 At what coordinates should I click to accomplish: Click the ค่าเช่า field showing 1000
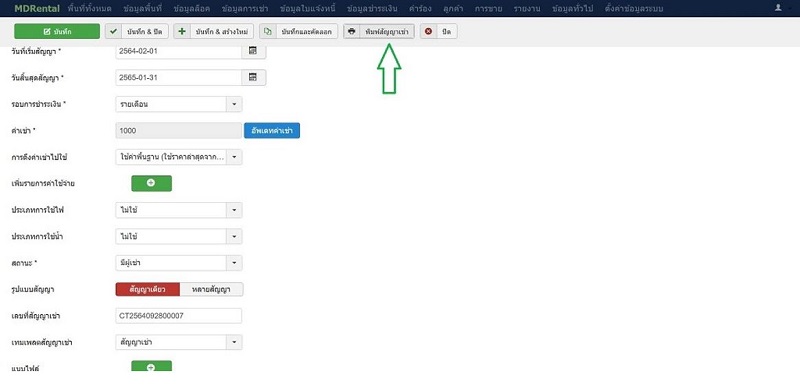coord(179,131)
